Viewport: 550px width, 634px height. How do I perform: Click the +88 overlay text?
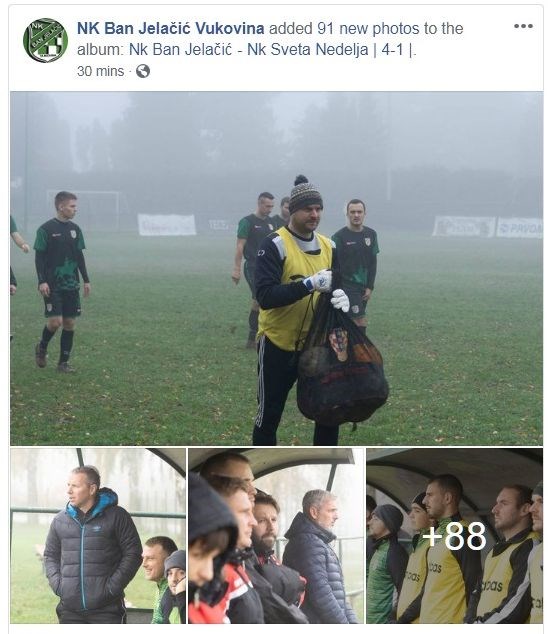(x=454, y=536)
